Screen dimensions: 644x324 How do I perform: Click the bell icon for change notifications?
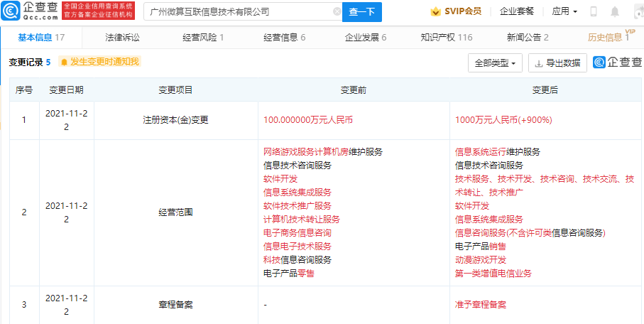click(64, 62)
